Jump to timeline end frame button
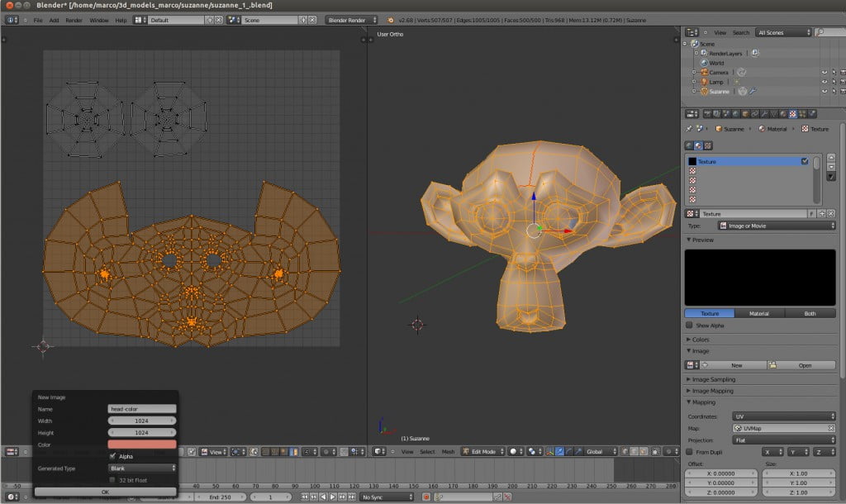846x504 pixels. [x=352, y=497]
